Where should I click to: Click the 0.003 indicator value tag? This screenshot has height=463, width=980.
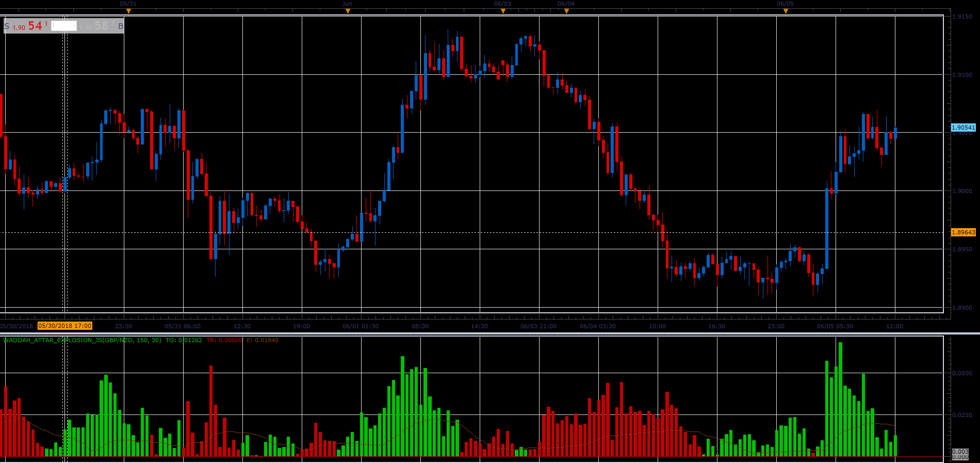coord(960,452)
